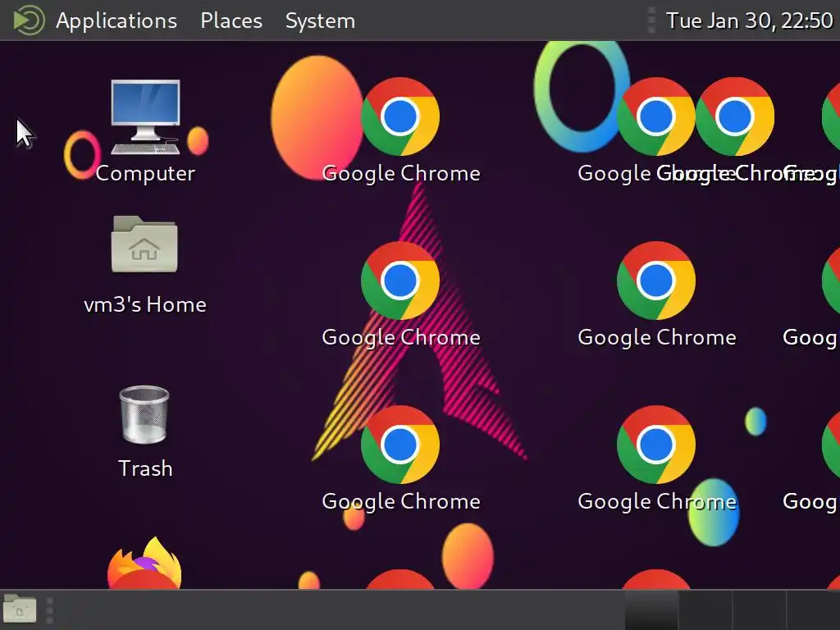Select the vm3's Home folder icon

pyautogui.click(x=144, y=244)
